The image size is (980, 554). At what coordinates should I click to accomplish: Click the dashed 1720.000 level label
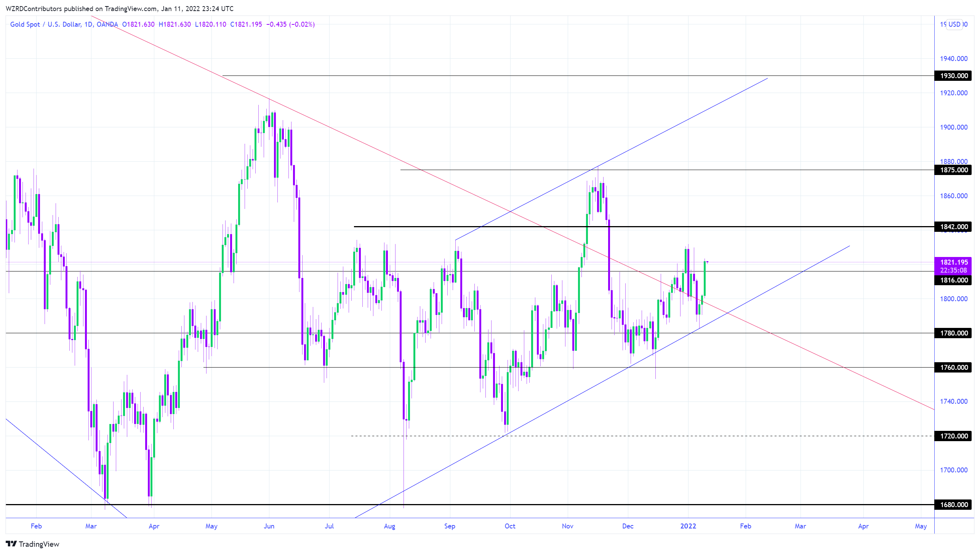[x=953, y=436]
